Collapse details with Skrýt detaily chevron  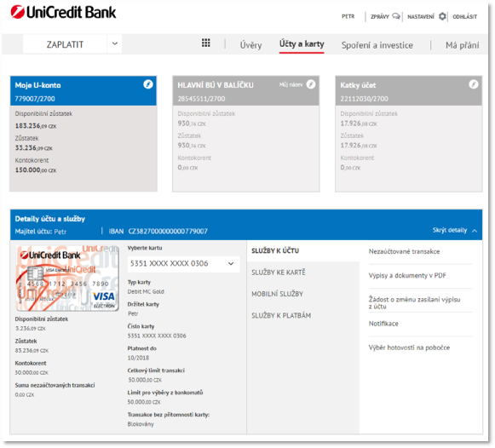pyautogui.click(x=475, y=231)
